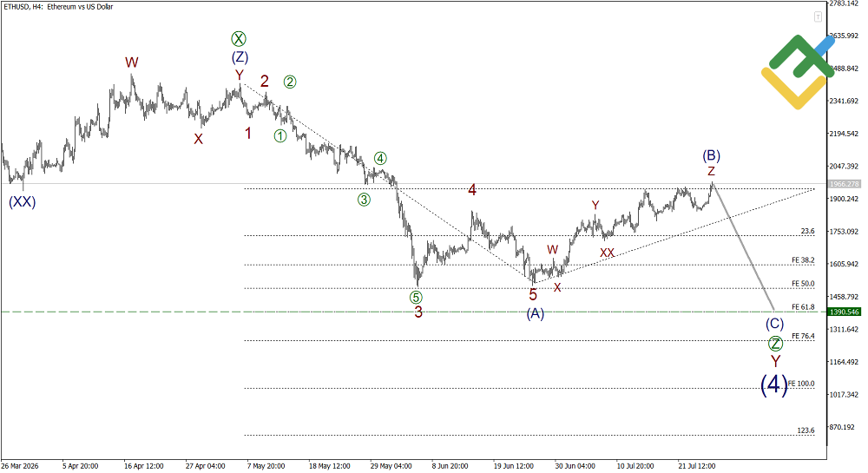Click the large blue (4) wave label

click(x=774, y=384)
